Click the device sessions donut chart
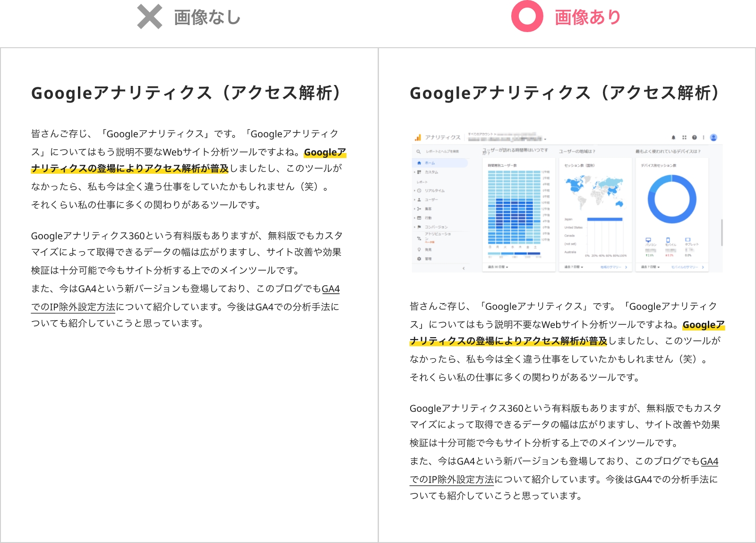The height and width of the screenshot is (543, 756). [x=672, y=199]
